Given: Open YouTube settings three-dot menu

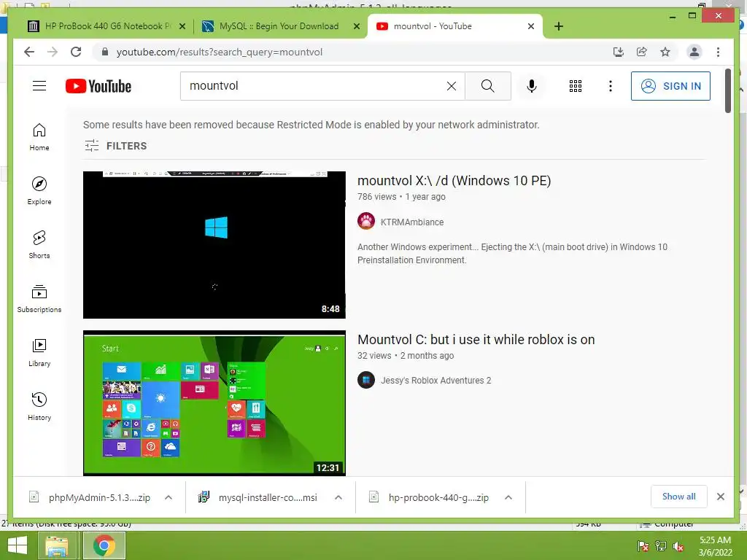Looking at the screenshot, I should (611, 86).
